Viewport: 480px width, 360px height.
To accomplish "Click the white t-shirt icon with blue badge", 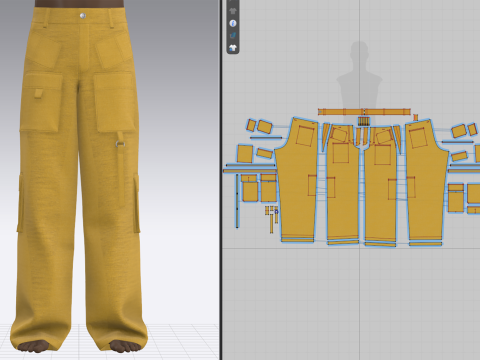I will 233,48.
